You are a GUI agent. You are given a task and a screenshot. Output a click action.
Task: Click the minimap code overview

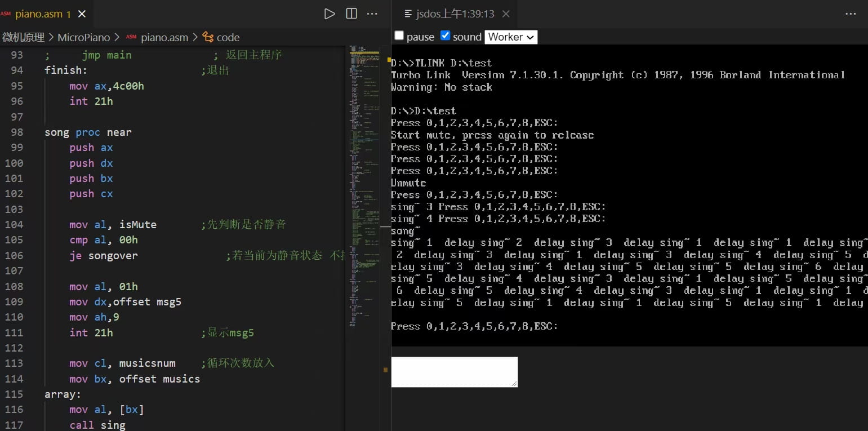(x=364, y=186)
